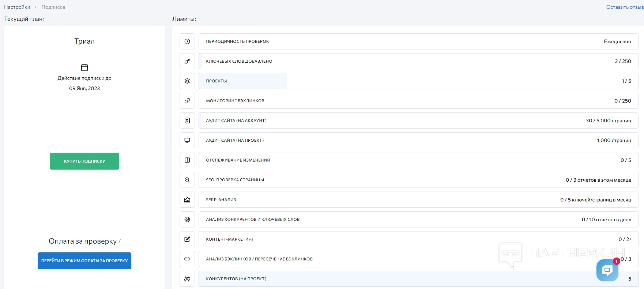Click the people icon for competitors per project
The image size is (644, 289).
tap(187, 279)
